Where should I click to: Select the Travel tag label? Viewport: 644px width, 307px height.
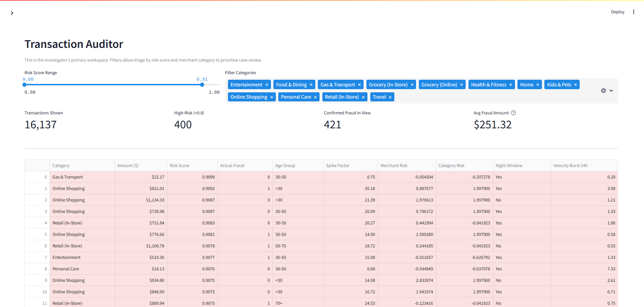(379, 97)
